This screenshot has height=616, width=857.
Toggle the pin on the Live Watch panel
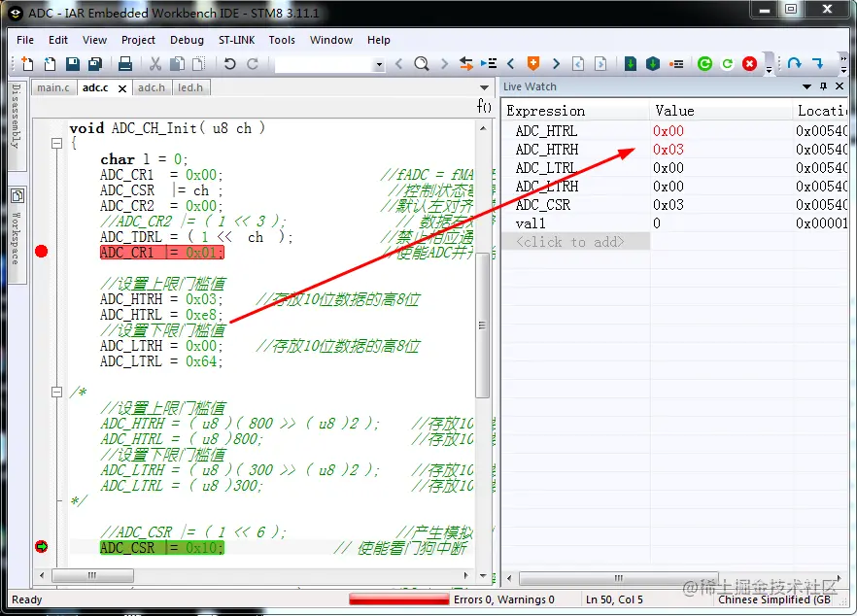click(x=823, y=86)
